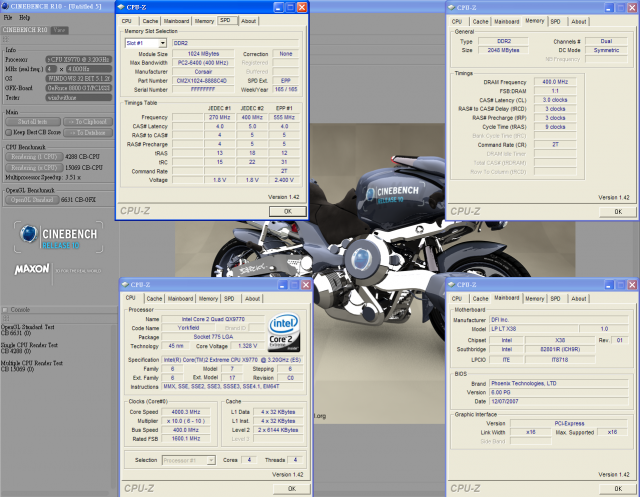Open Mainboard tab in processor CPU-Z window
640x497 pixels.
[180, 299]
